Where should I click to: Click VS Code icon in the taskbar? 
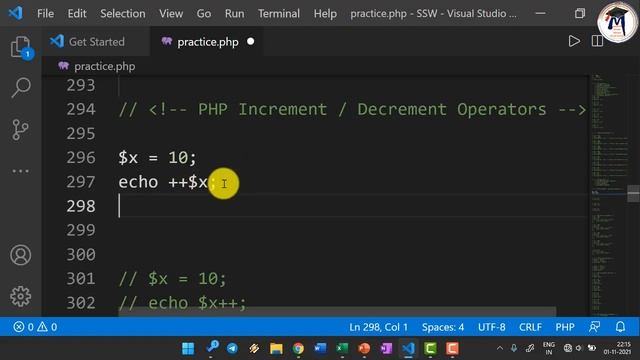pos(408,349)
